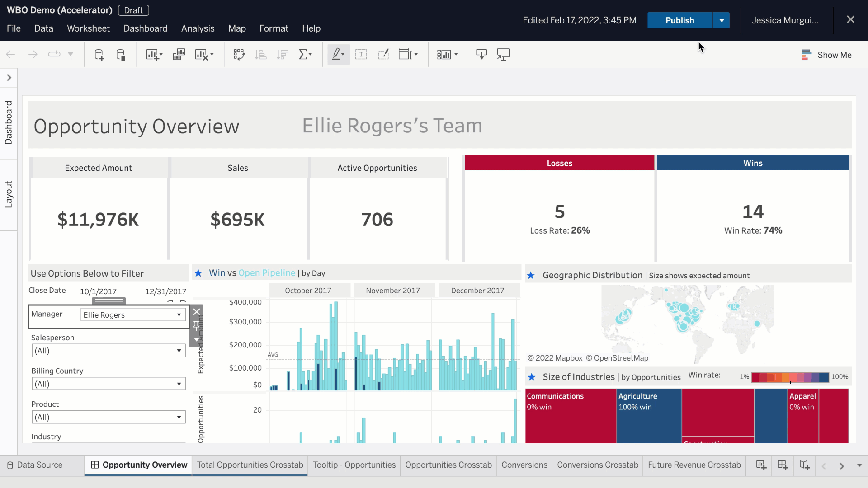The image size is (868, 488).
Task: Click the Publish button
Action: [x=680, y=20]
